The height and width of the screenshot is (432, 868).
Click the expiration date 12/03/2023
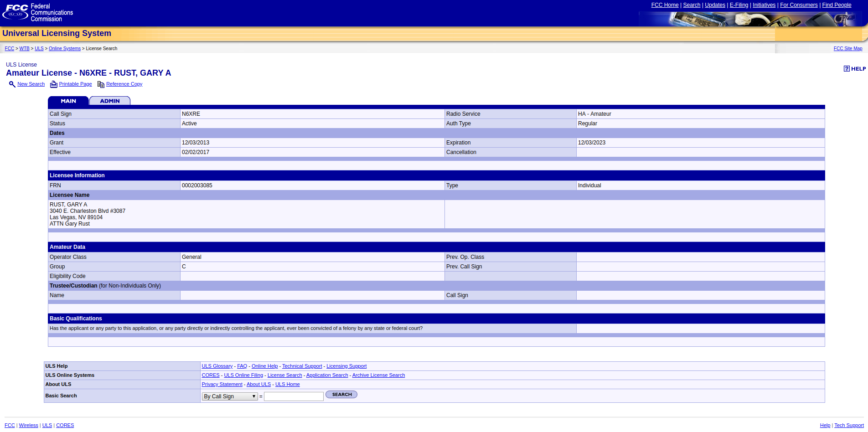[x=592, y=143]
